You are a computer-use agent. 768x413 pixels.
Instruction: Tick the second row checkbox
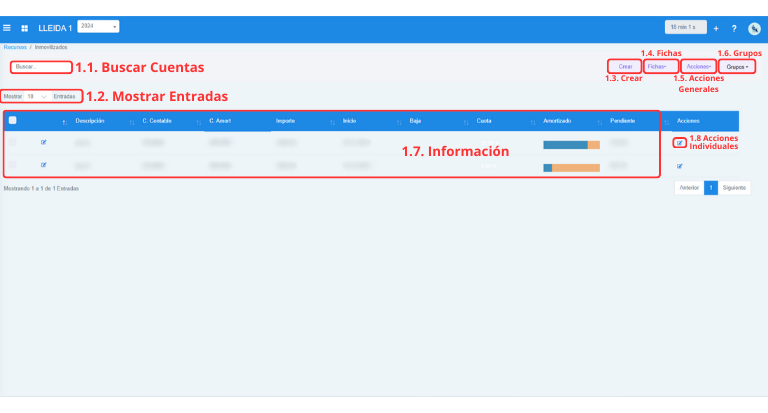(13, 165)
